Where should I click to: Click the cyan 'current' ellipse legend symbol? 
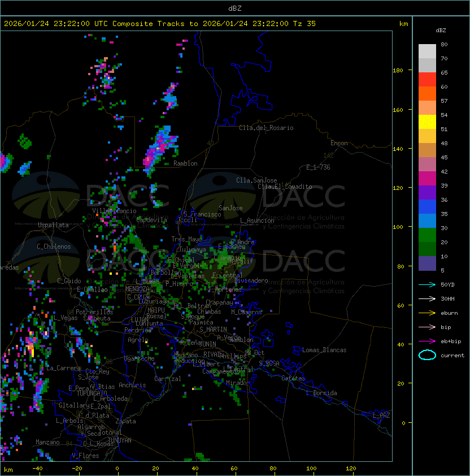(x=427, y=355)
